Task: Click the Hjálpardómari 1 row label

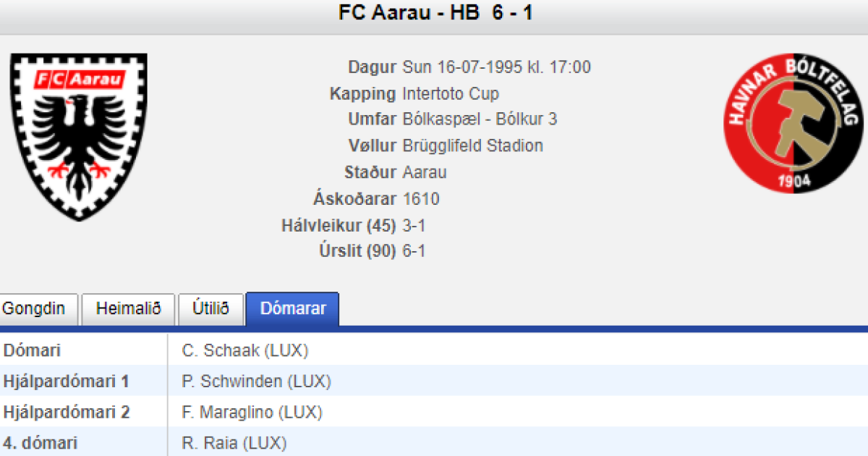Action: click(66, 381)
